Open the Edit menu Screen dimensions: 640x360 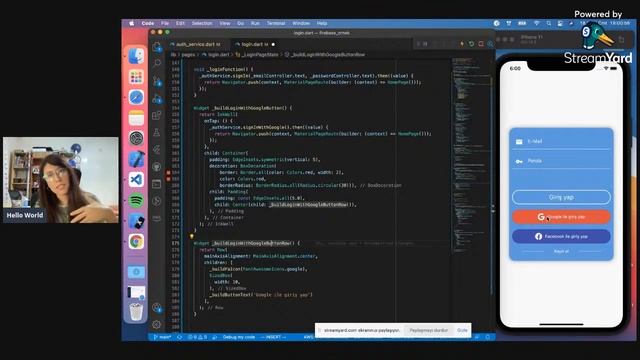point(180,23)
